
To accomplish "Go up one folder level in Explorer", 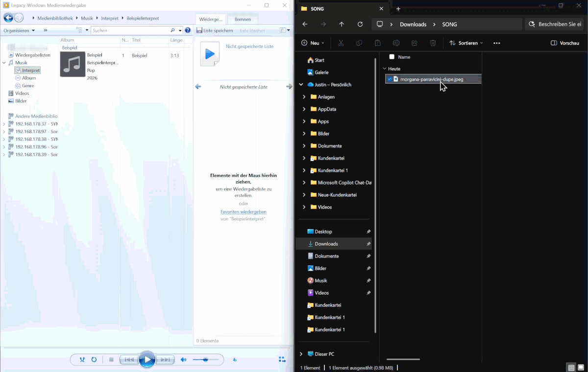I will [342, 24].
